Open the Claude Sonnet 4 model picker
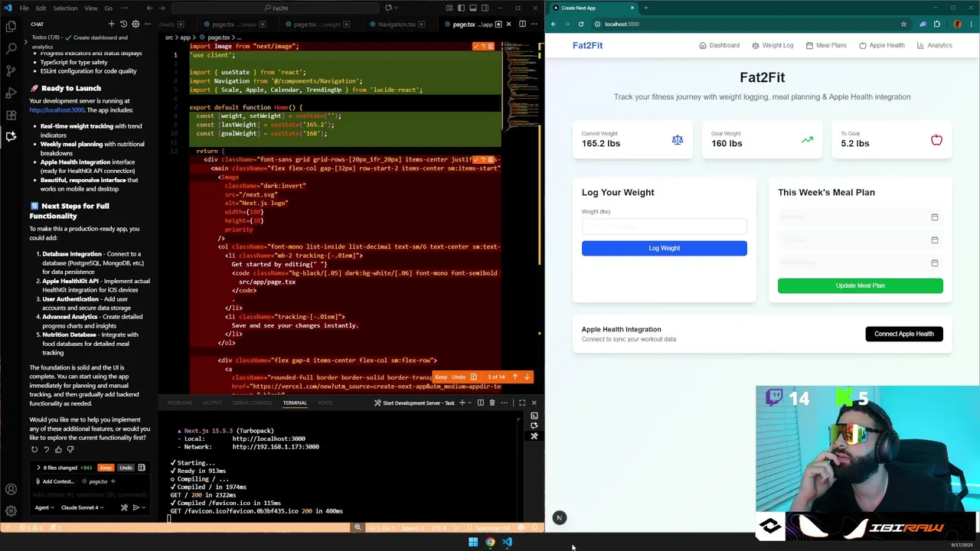This screenshot has width=980, height=551. pyautogui.click(x=82, y=507)
